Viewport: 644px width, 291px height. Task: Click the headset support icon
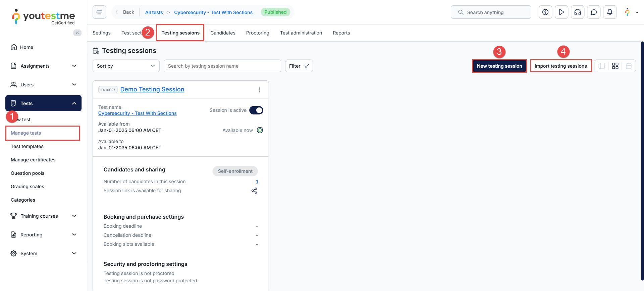click(x=578, y=12)
